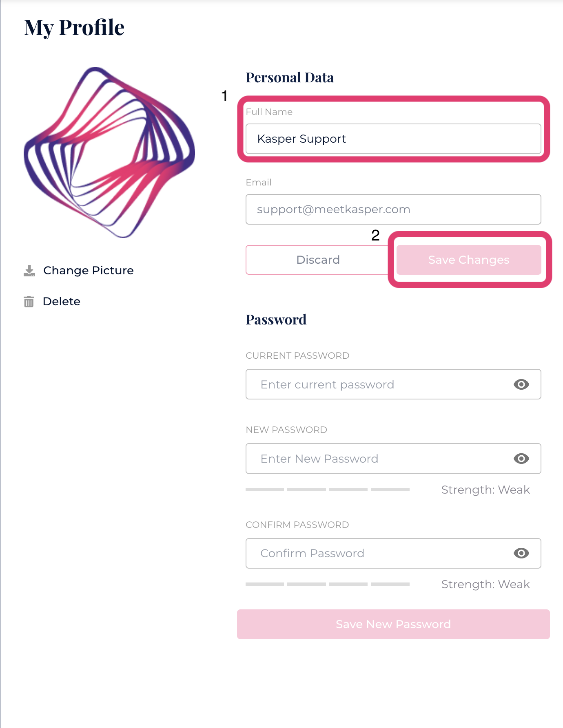The image size is (563, 728).
Task: Toggle visibility of the new password
Action: [521, 459]
